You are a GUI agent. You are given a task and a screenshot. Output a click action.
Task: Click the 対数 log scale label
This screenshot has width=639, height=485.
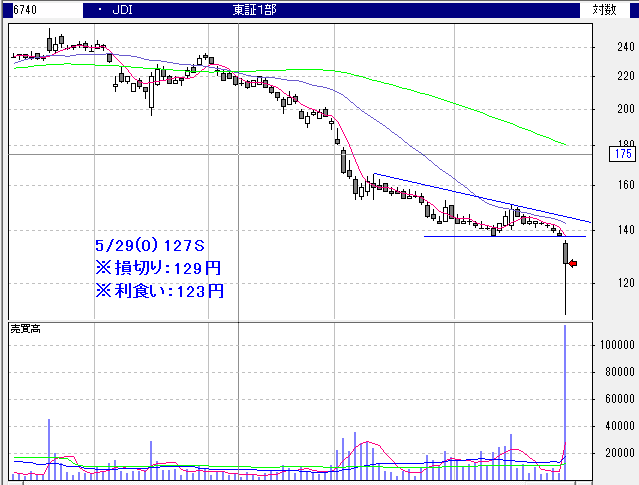[x=604, y=10]
